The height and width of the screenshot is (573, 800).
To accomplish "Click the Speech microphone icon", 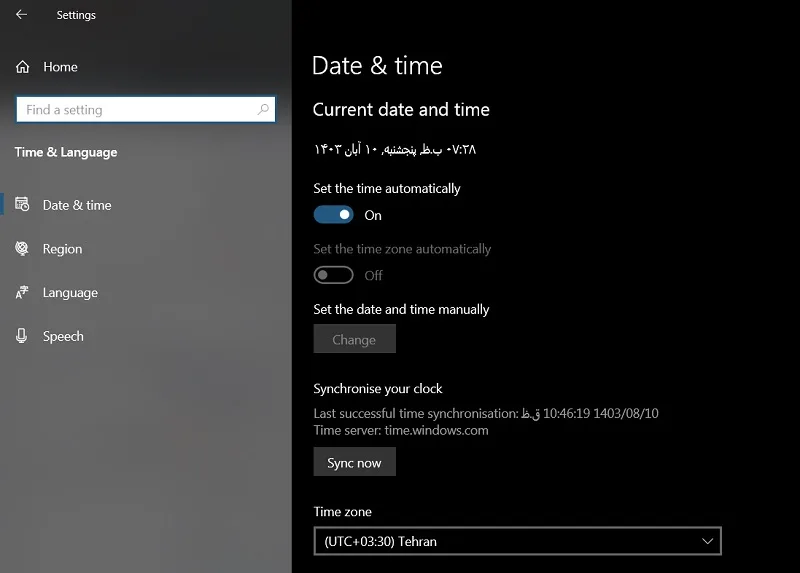I will coord(21,336).
